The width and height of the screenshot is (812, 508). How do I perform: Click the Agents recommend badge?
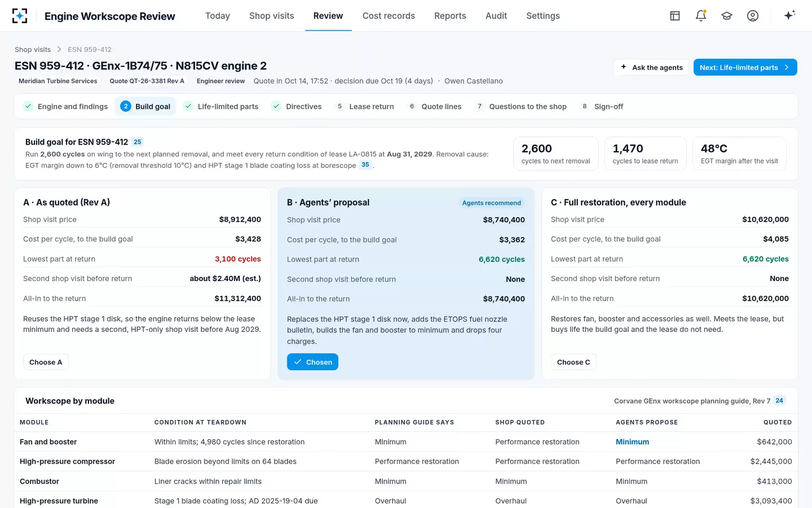[x=492, y=203]
